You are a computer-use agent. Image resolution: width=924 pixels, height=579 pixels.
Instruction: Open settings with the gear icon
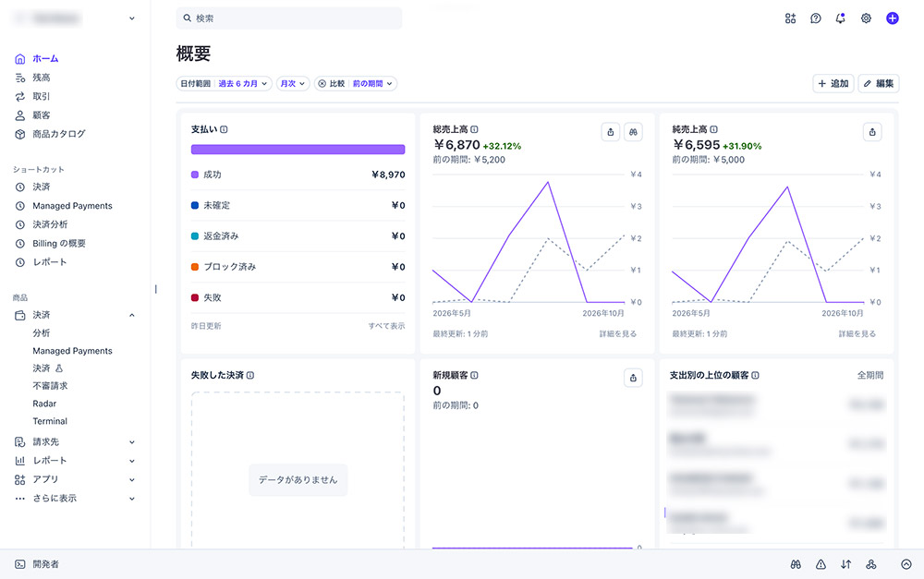(x=866, y=18)
